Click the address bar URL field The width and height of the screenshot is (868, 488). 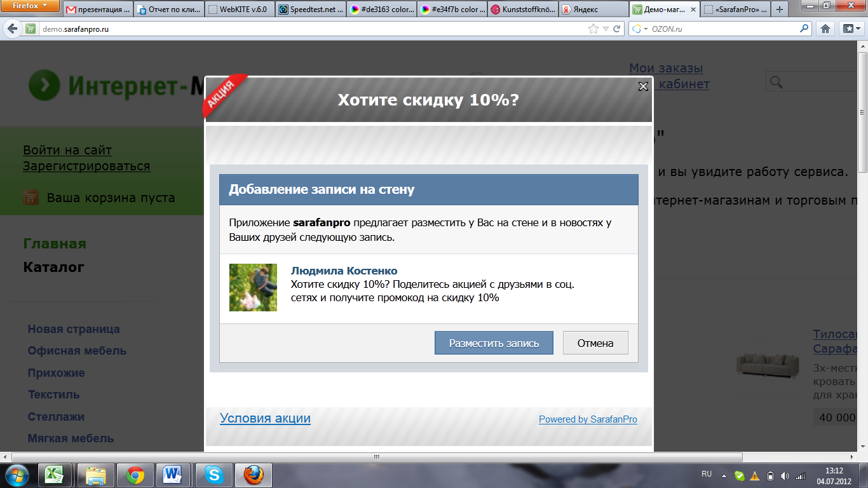313,29
